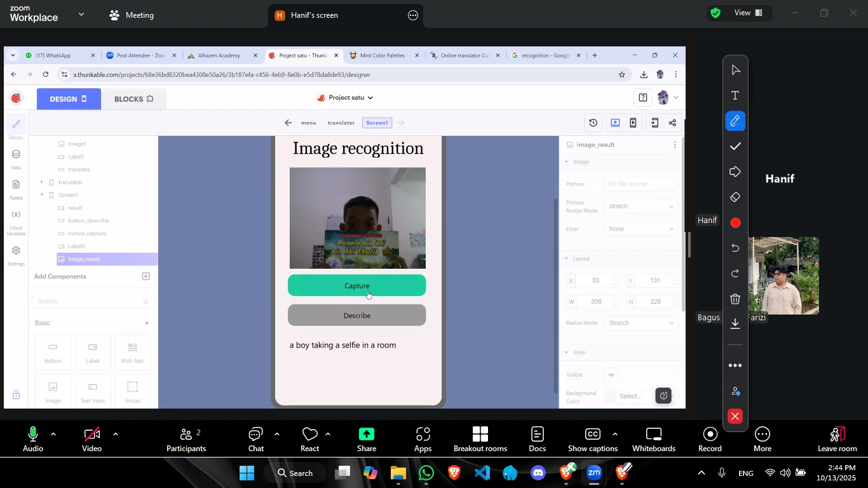Select the annotation Text tool
868x488 pixels.
click(735, 96)
